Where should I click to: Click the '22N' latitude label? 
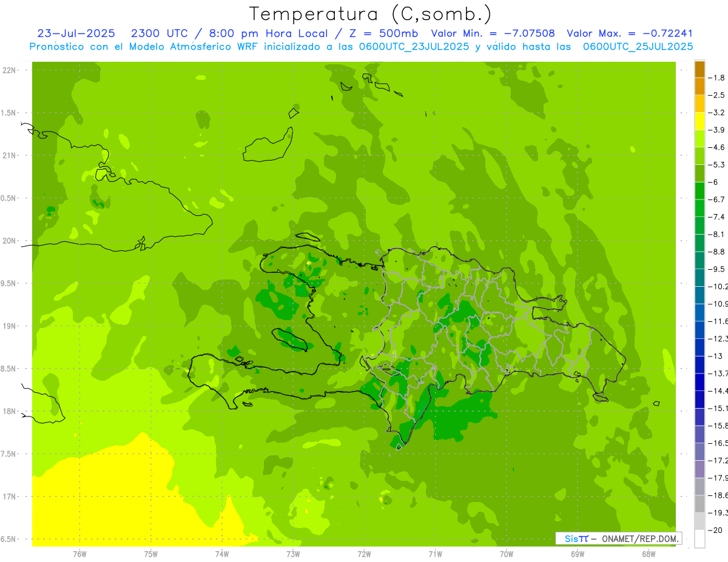pyautogui.click(x=8, y=70)
